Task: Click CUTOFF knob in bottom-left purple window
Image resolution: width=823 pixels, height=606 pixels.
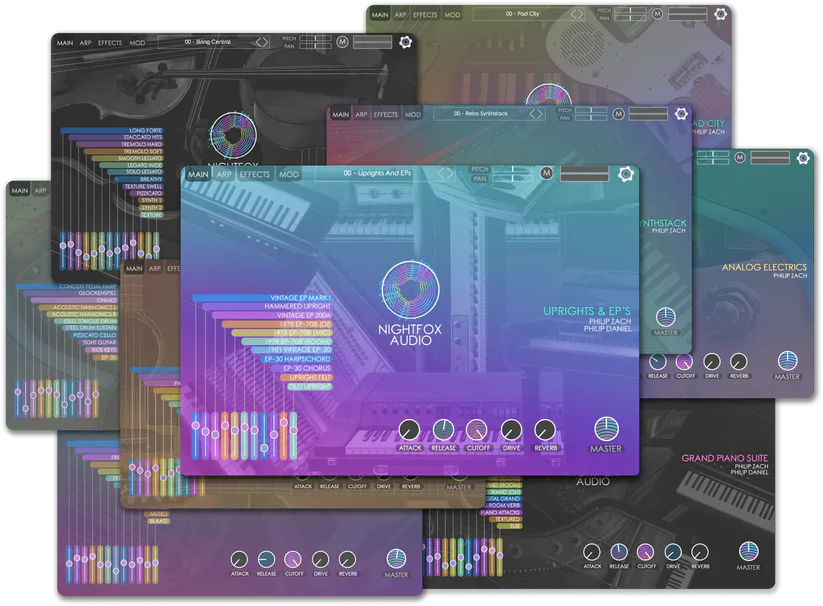Action: click(293, 559)
